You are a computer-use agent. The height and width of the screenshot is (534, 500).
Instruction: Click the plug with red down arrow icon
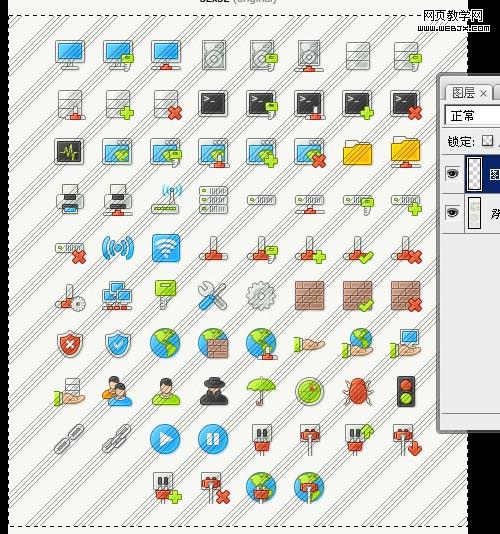(407, 440)
